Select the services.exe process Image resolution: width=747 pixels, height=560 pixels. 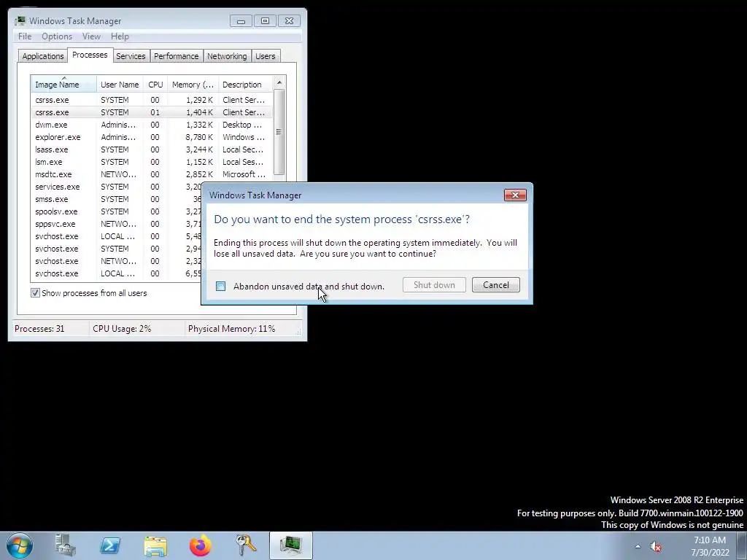116,187
